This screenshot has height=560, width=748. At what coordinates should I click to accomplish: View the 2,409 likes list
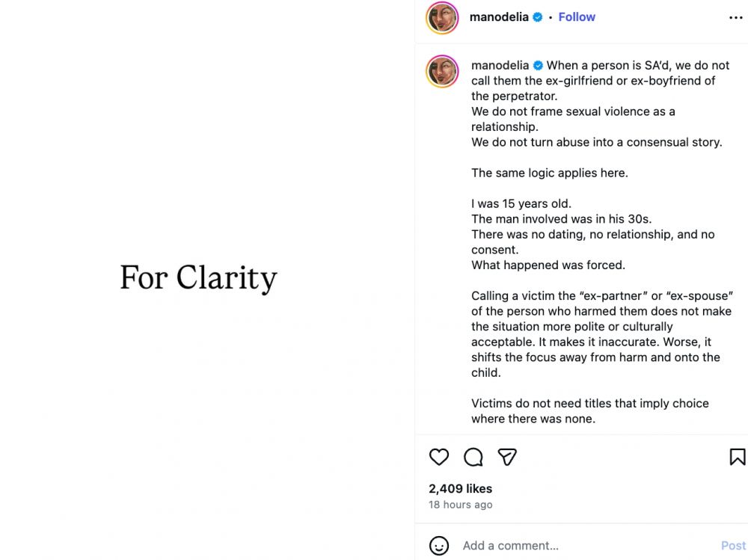[x=460, y=488]
